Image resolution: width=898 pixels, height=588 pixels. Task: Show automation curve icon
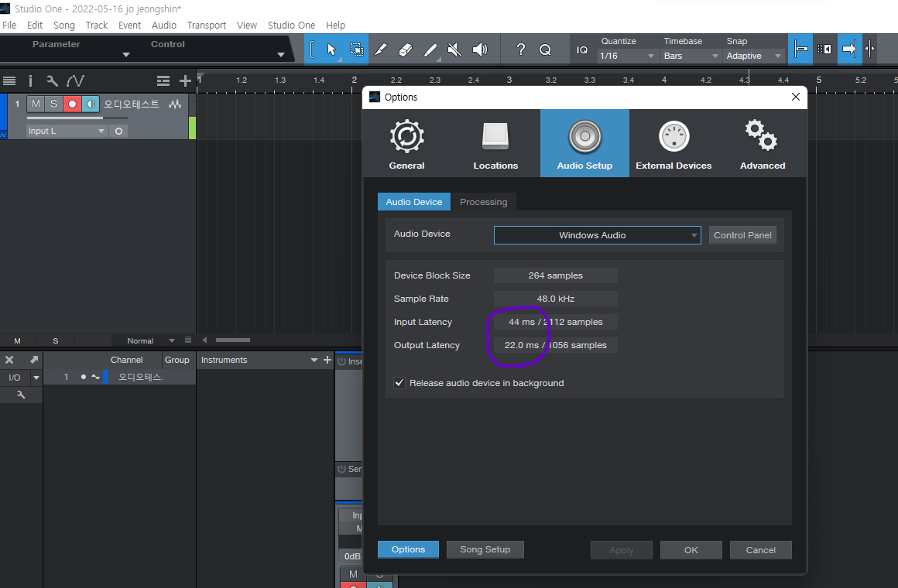pyautogui.click(x=75, y=80)
